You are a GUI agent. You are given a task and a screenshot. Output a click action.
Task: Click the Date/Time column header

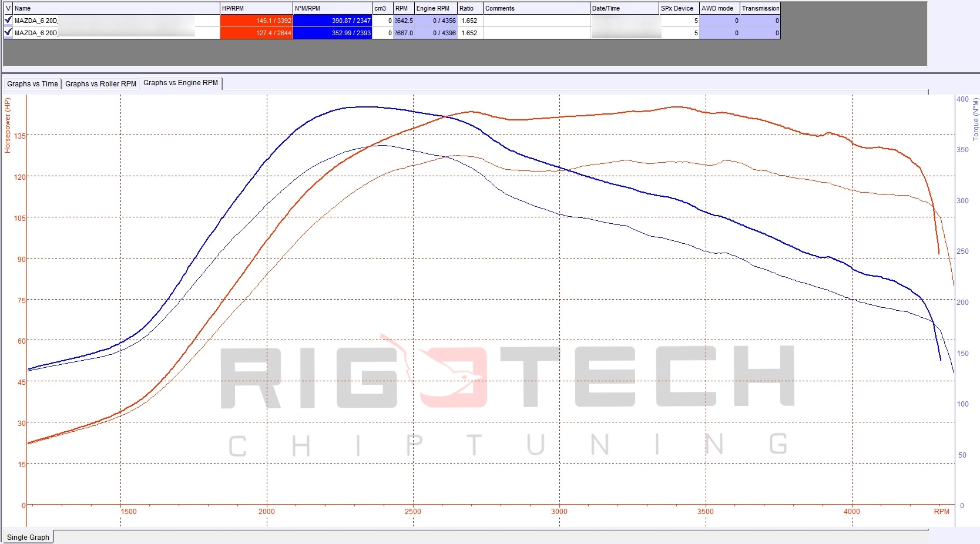pos(625,8)
